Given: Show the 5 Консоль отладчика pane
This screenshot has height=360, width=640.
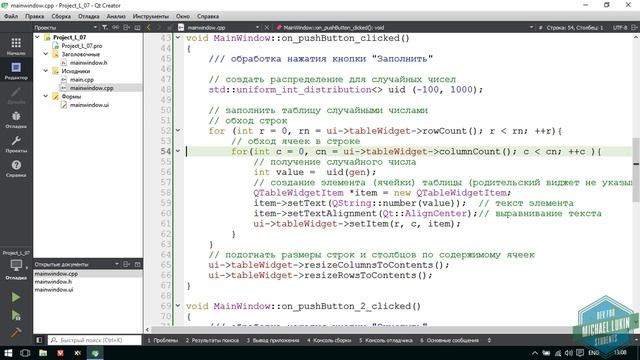Looking at the screenshot, I should click(386, 340).
